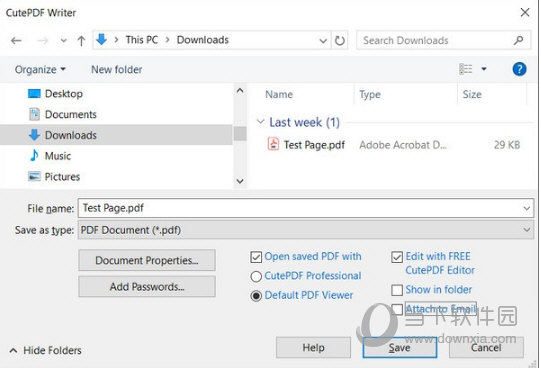Select Downloads in the navigation pane
The width and height of the screenshot is (541, 368).
pos(116,135)
